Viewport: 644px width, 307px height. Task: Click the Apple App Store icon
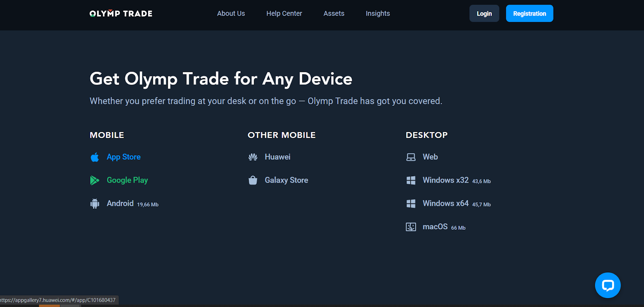[95, 157]
